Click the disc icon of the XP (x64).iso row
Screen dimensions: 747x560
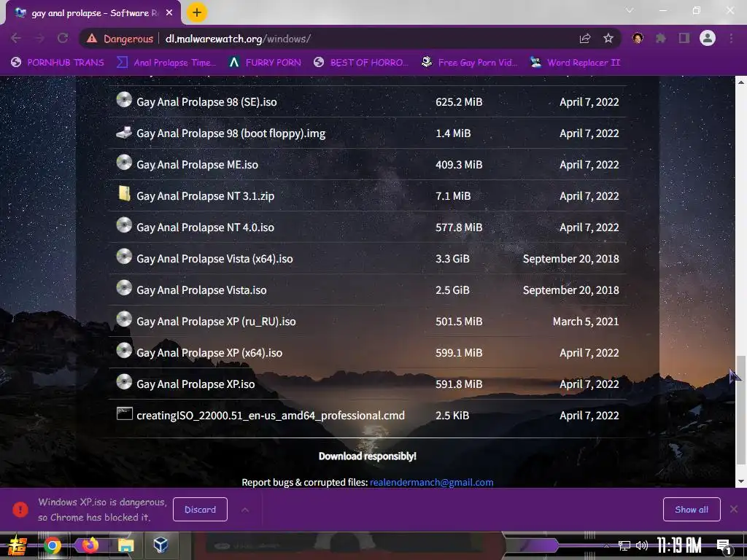[x=124, y=351]
